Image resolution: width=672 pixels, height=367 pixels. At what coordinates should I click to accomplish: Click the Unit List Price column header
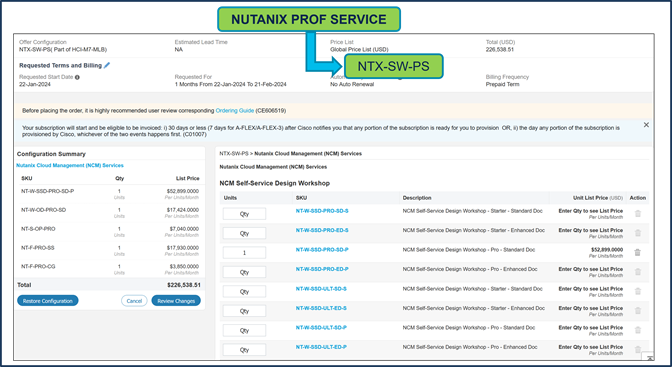(598, 198)
